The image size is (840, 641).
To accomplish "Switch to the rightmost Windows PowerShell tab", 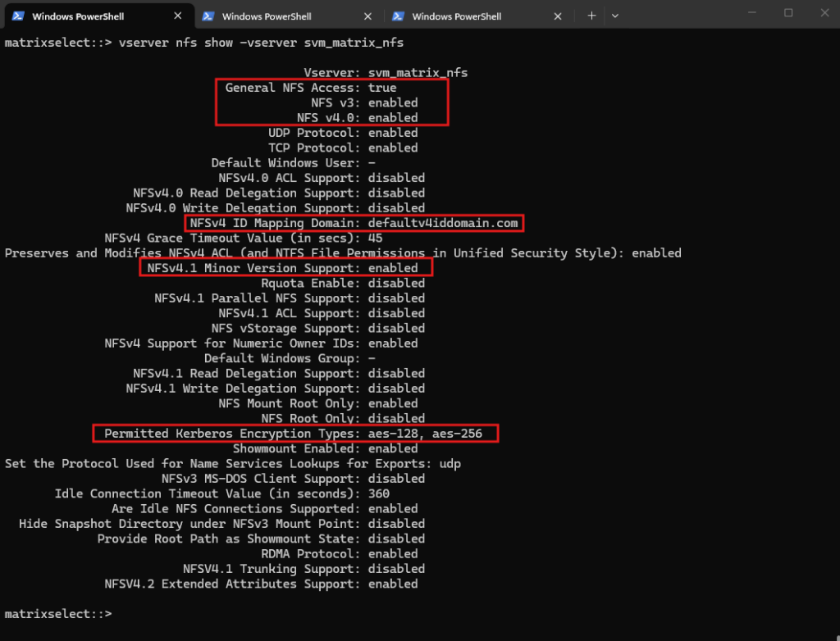I will [478, 16].
